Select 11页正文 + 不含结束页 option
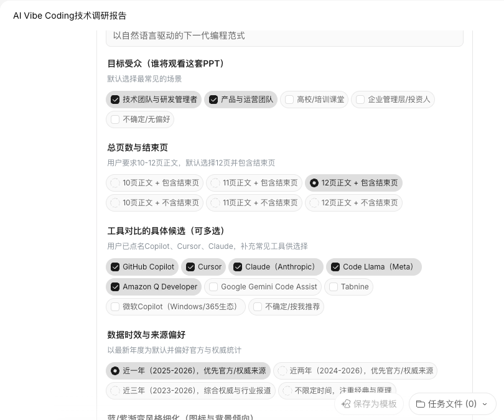504x420 pixels. (x=254, y=203)
